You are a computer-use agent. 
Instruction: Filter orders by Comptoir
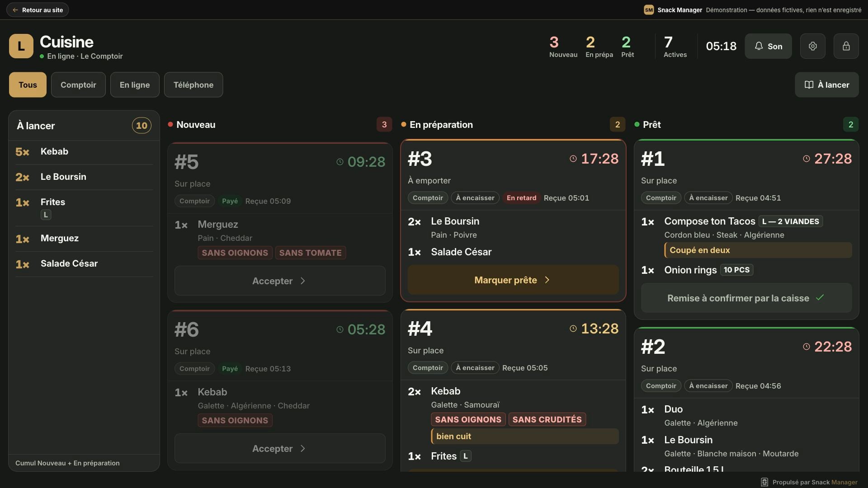78,84
